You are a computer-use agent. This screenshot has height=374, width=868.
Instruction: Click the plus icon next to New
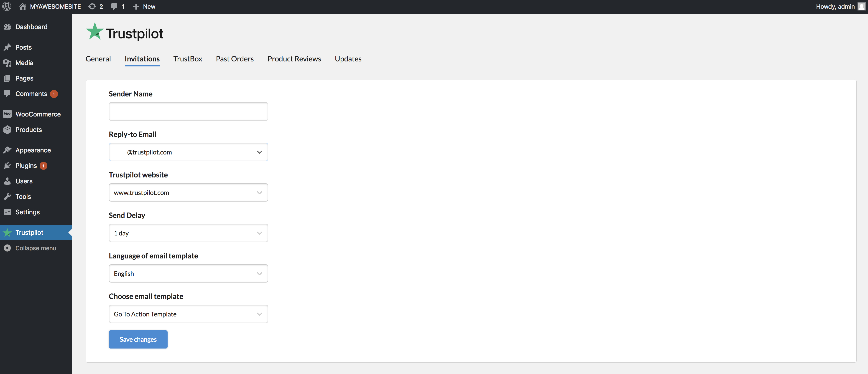click(136, 6)
